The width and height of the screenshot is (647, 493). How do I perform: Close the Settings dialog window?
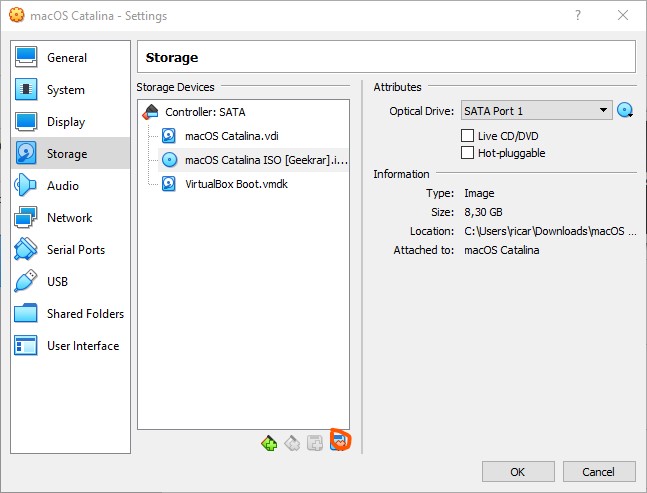623,15
